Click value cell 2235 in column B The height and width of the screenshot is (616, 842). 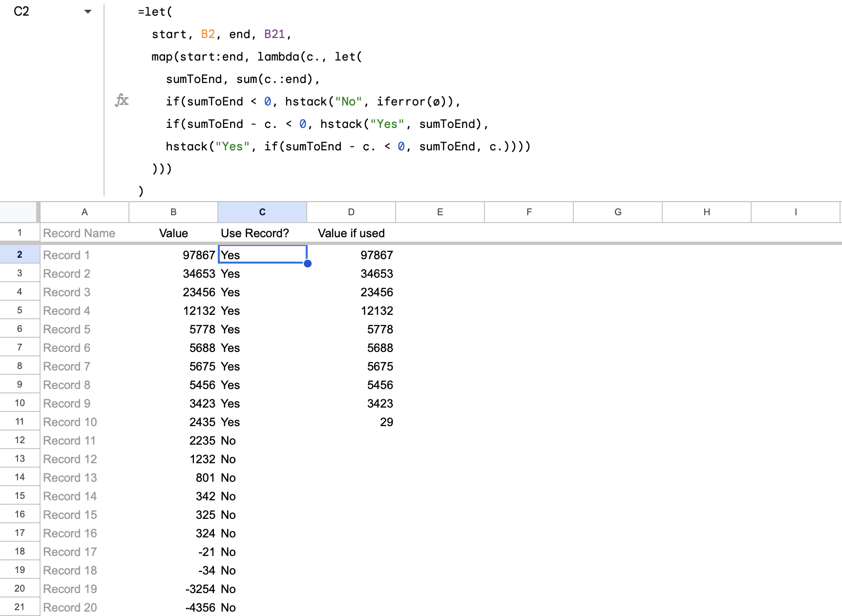tap(173, 440)
